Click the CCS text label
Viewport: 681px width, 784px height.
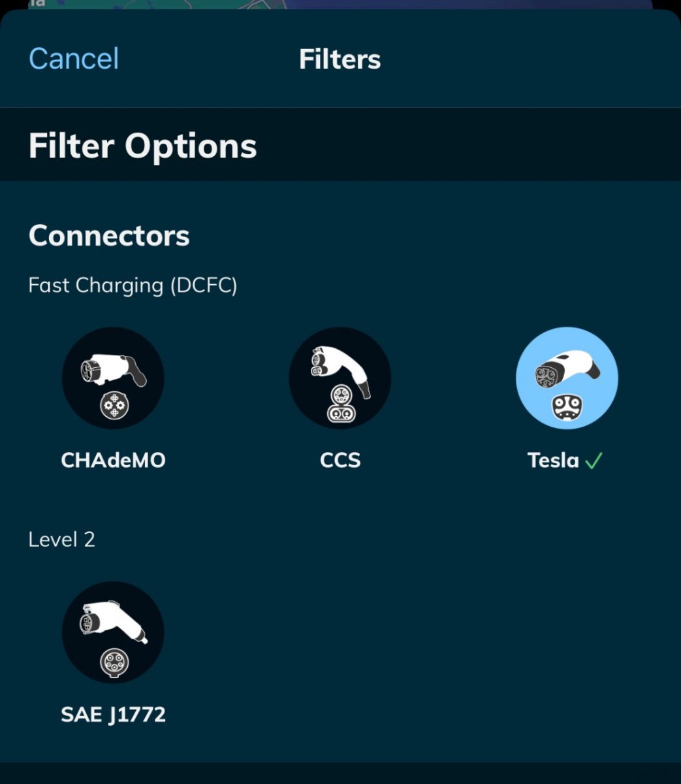point(340,461)
